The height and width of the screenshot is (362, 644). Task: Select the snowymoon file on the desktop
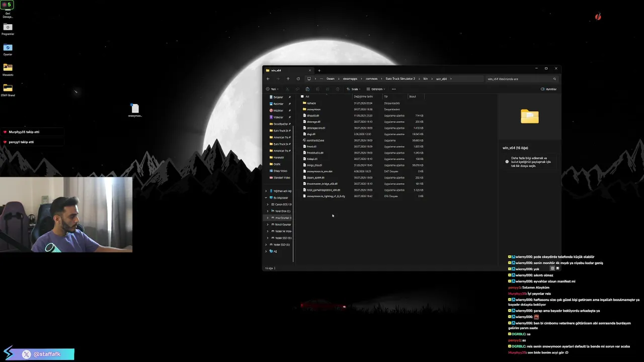135,111
